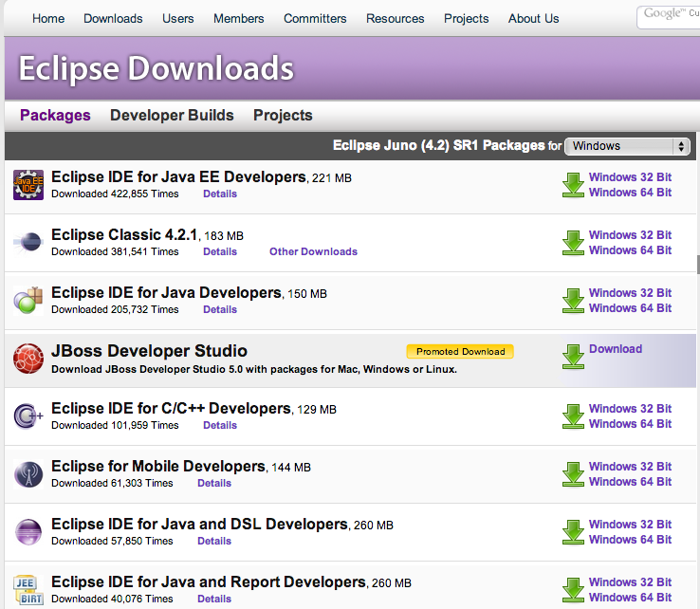Screen dimensions: 700x609
Task: Open Details for Eclipse Classic 4.2.1
Action: pyautogui.click(x=220, y=251)
